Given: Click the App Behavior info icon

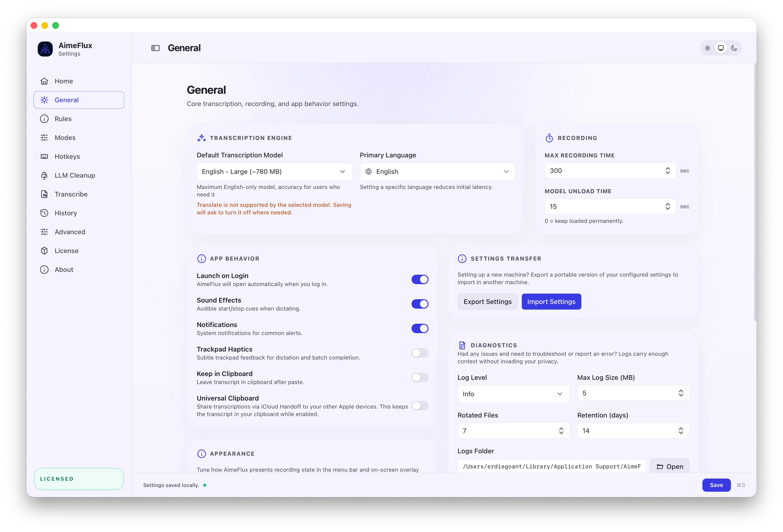Looking at the screenshot, I should pos(201,259).
